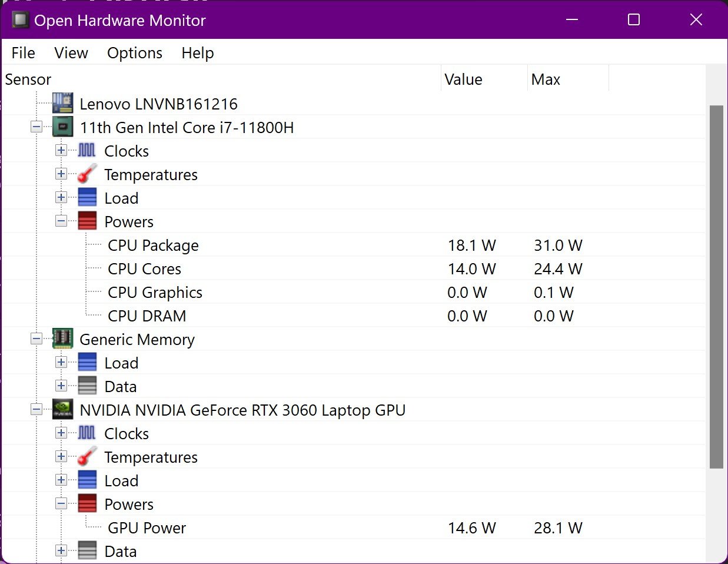Image resolution: width=728 pixels, height=564 pixels.
Task: Expand the GPU Data node
Action: click(x=61, y=550)
